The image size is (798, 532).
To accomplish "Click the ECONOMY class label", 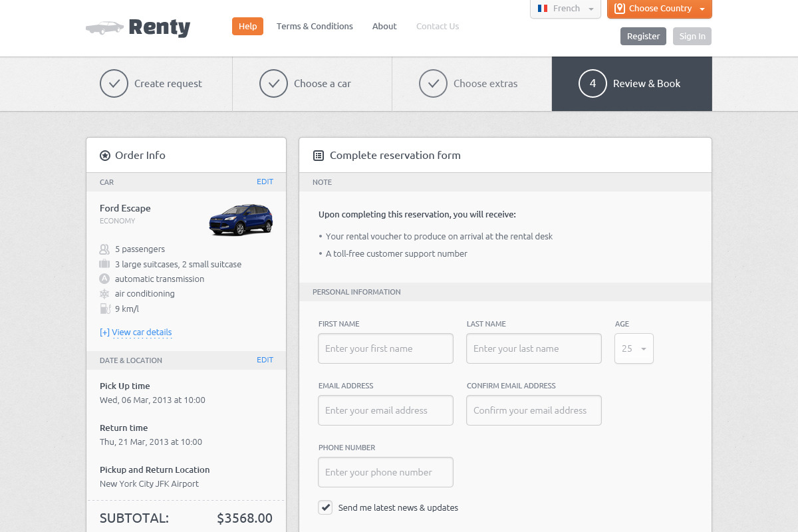I will point(117,221).
